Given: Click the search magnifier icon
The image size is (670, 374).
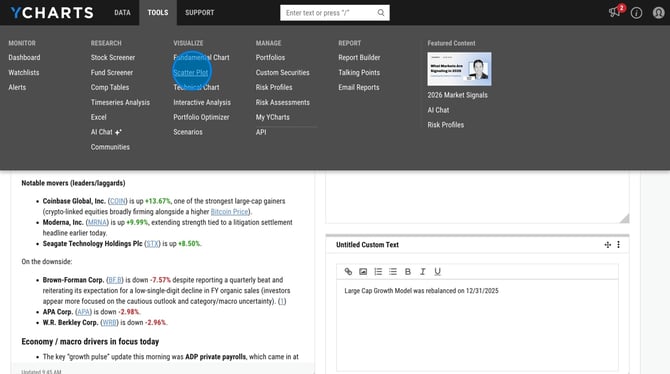Looking at the screenshot, I should click(x=381, y=13).
